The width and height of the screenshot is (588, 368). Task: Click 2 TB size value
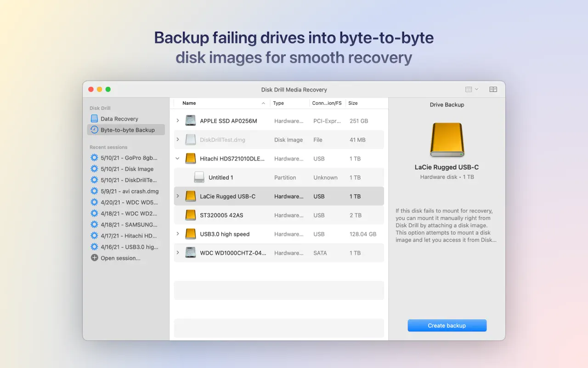pos(356,215)
